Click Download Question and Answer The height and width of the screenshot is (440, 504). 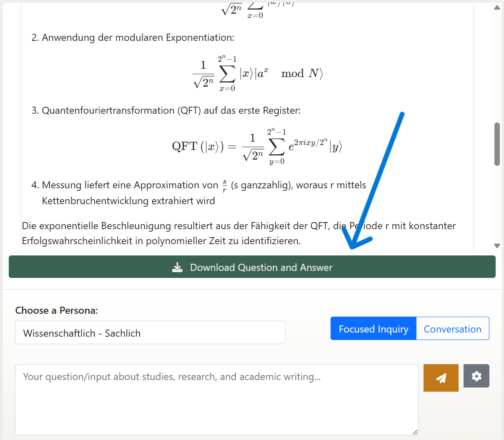(x=252, y=267)
